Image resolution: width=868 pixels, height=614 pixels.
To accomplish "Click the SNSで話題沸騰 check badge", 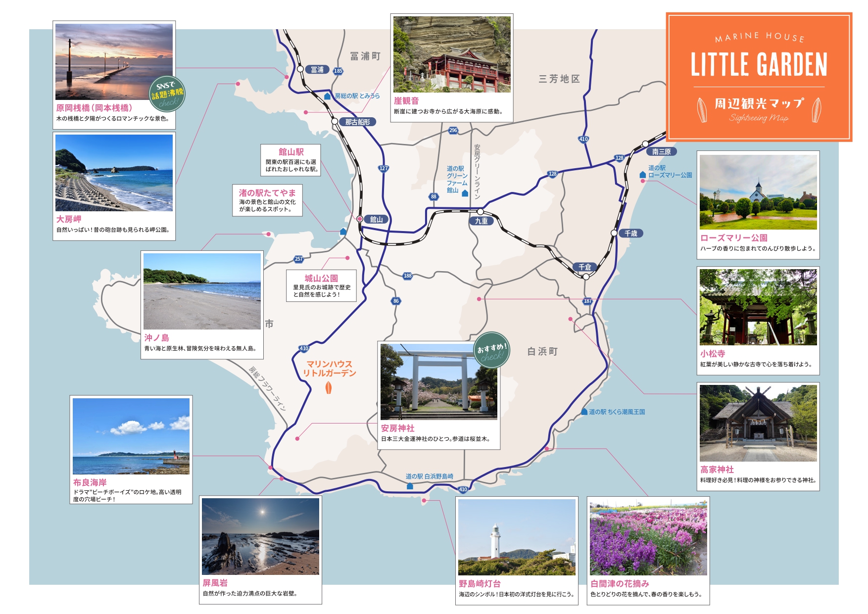I will pyautogui.click(x=167, y=94).
